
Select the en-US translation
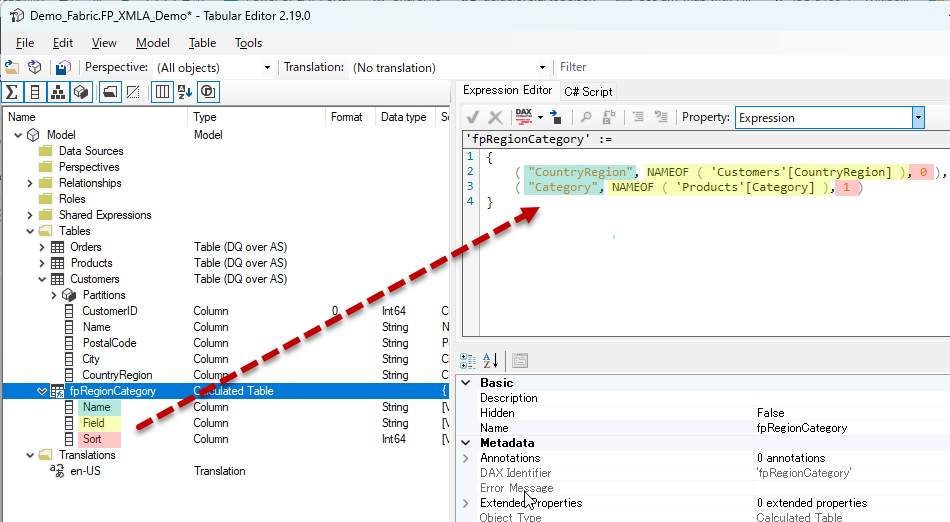(85, 471)
